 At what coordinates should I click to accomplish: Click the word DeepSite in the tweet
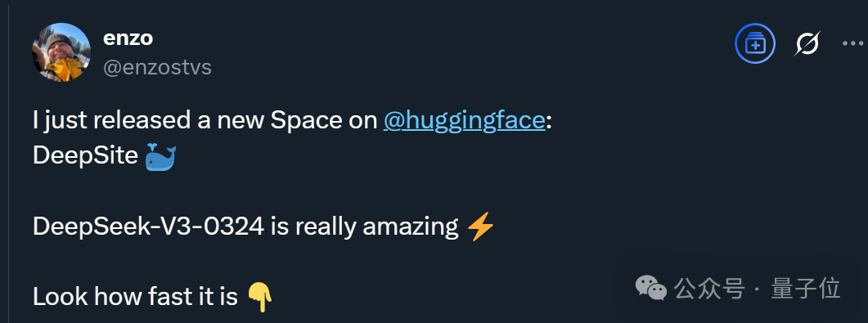[85, 156]
